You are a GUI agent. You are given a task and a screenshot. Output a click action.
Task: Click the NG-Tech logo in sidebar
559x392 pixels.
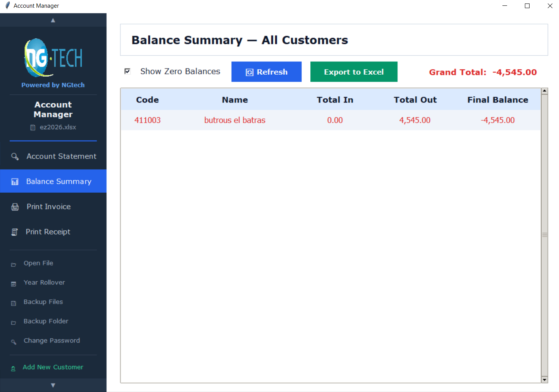(53, 58)
